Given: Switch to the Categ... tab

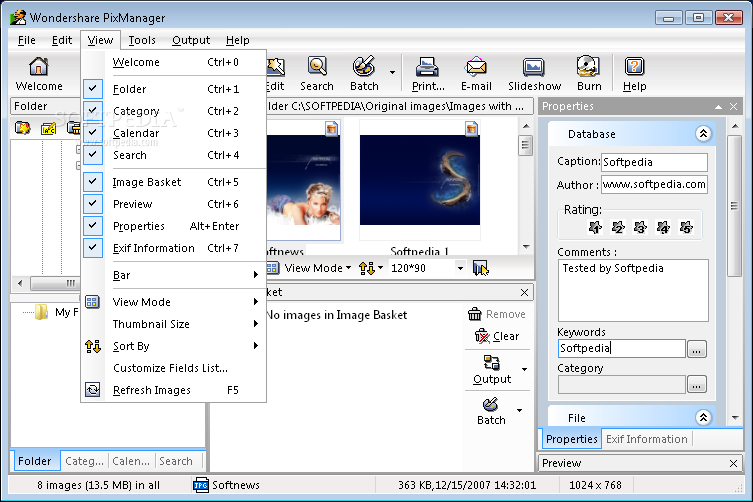Looking at the screenshot, I should pos(85,461).
